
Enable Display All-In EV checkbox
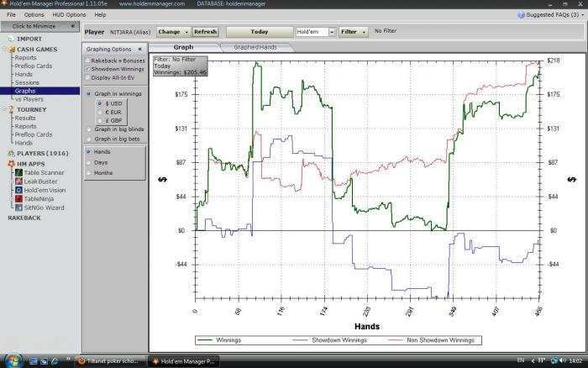coord(87,77)
